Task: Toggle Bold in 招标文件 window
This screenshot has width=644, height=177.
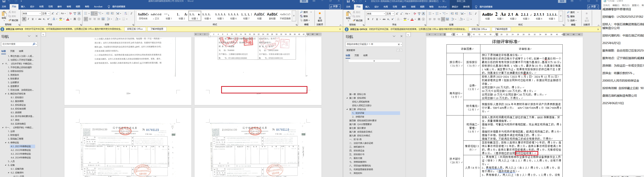Action: [x=368, y=19]
